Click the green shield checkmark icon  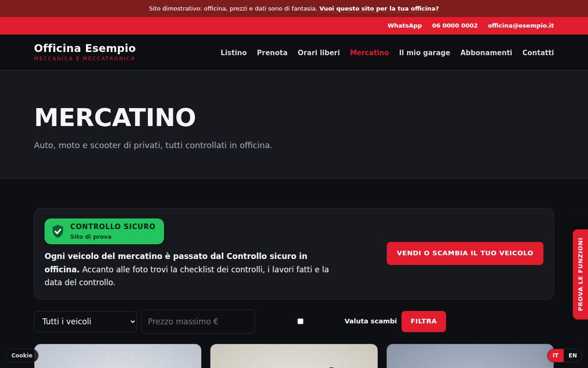tap(58, 231)
